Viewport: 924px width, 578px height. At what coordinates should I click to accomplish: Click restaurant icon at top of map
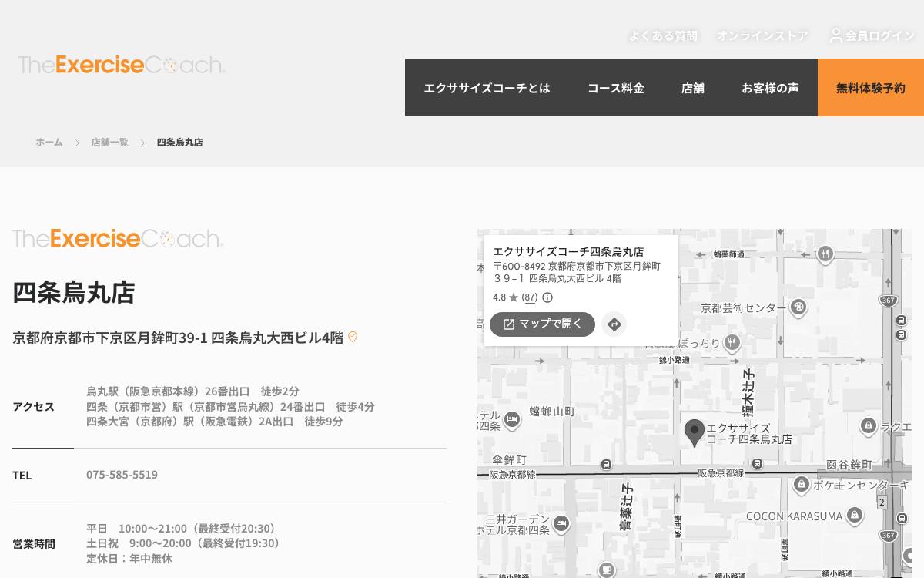tap(825, 254)
